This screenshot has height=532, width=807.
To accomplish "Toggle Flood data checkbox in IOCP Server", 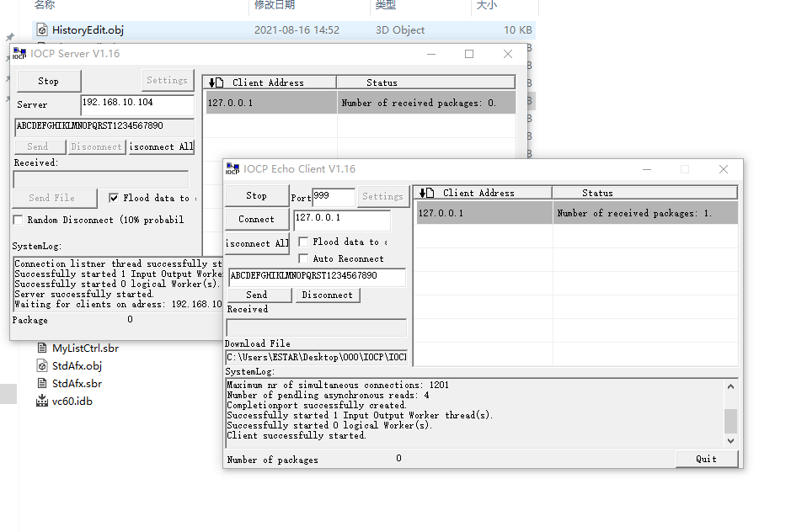I will 114,198.
